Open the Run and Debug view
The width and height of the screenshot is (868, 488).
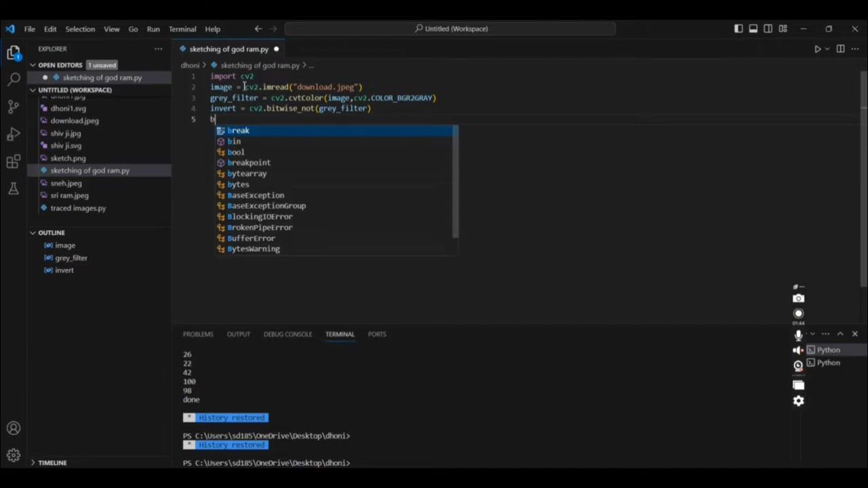pyautogui.click(x=14, y=134)
